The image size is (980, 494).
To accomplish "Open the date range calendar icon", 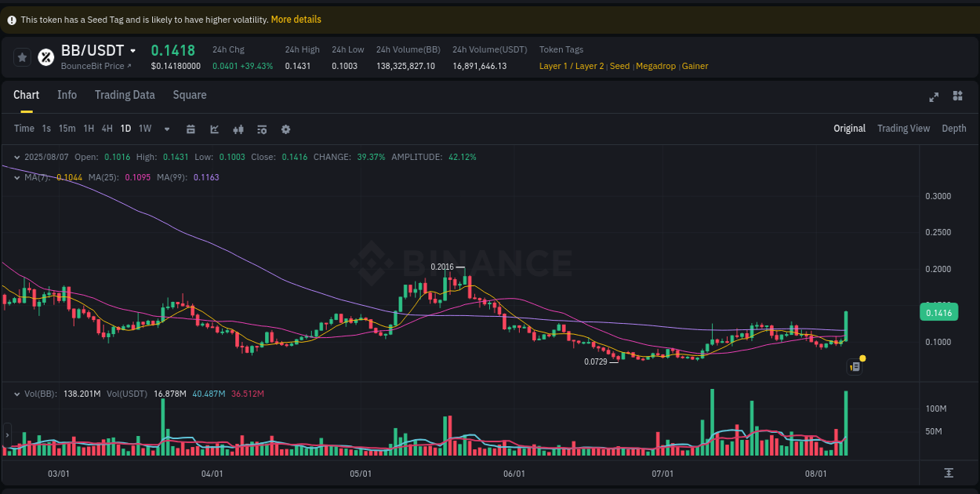I will pos(191,128).
